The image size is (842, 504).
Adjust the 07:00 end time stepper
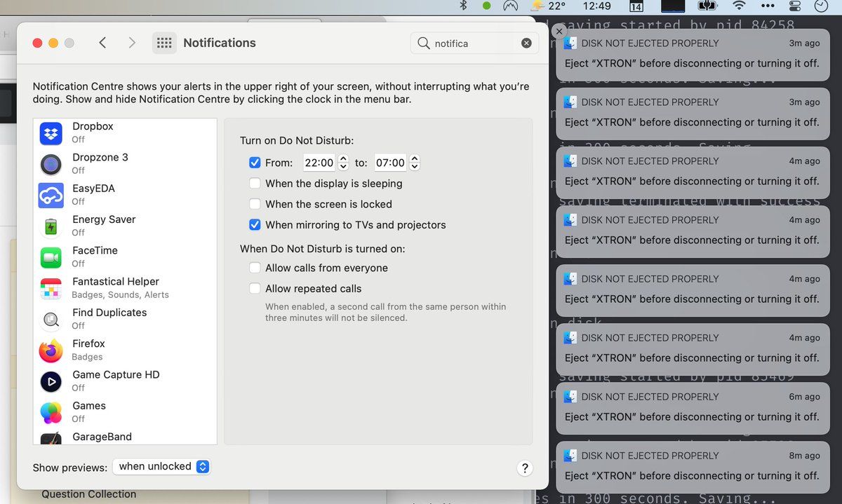click(415, 163)
